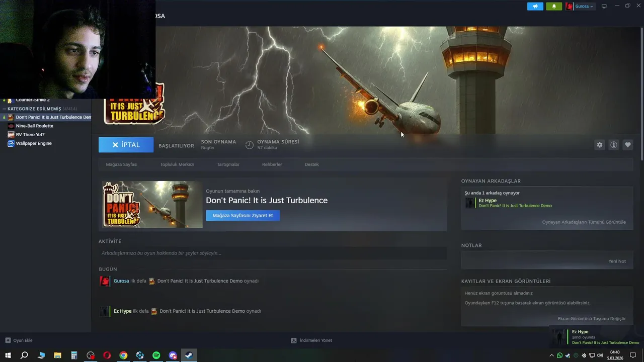Click the game logo over the banner

[x=134, y=105]
